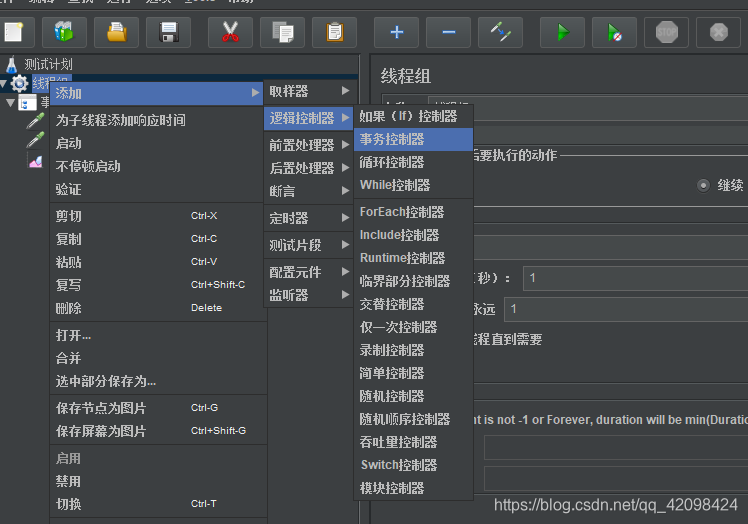
Task: Click the Expand all plus icon
Action: [x=396, y=32]
